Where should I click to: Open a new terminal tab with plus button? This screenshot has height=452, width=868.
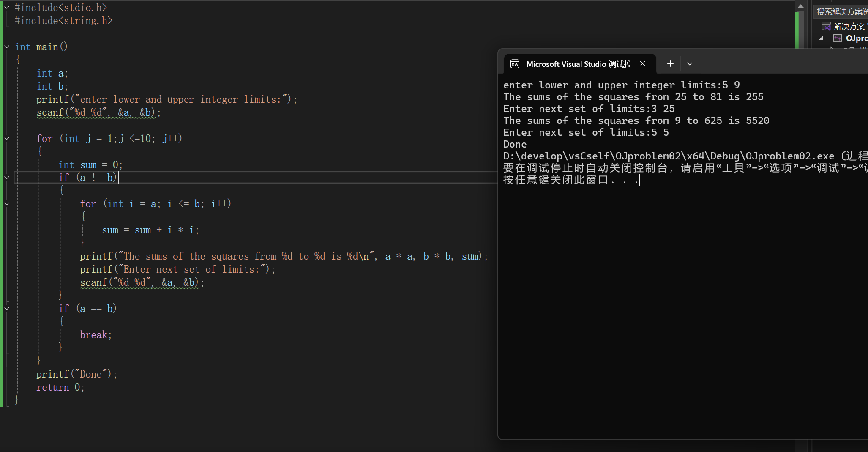tap(670, 64)
